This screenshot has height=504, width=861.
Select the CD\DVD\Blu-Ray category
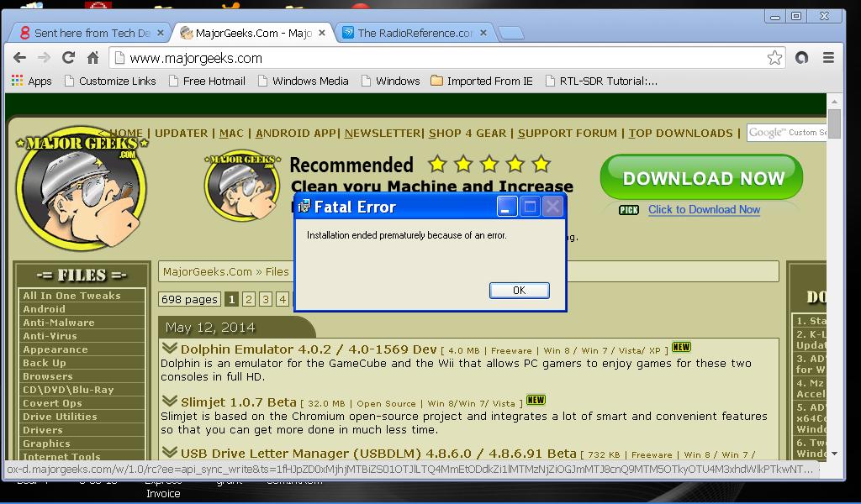pyautogui.click(x=82, y=390)
